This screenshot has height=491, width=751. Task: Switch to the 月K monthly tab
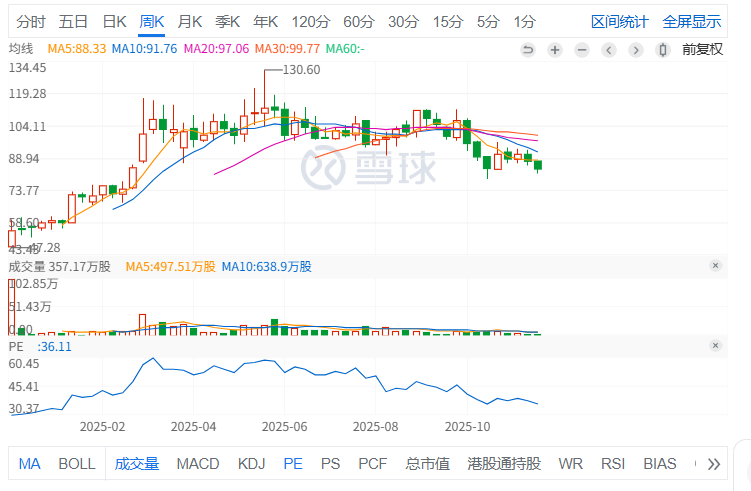click(190, 21)
